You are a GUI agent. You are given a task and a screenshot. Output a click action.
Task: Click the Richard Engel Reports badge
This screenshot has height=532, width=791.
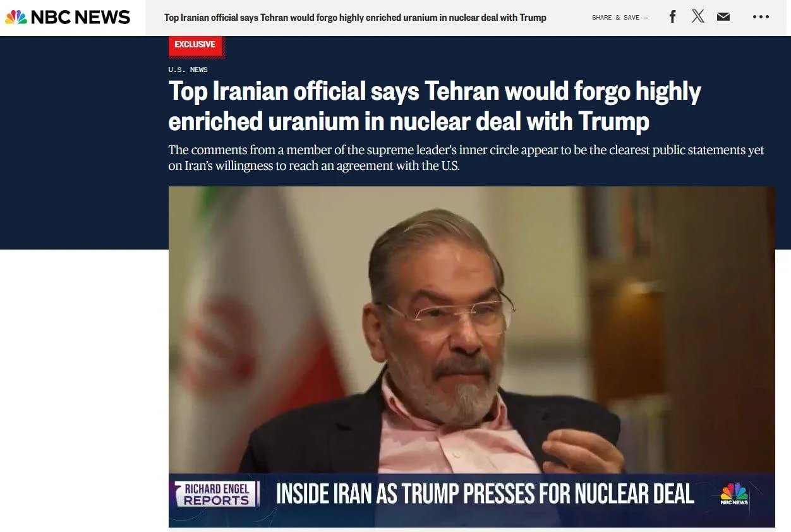point(217,494)
